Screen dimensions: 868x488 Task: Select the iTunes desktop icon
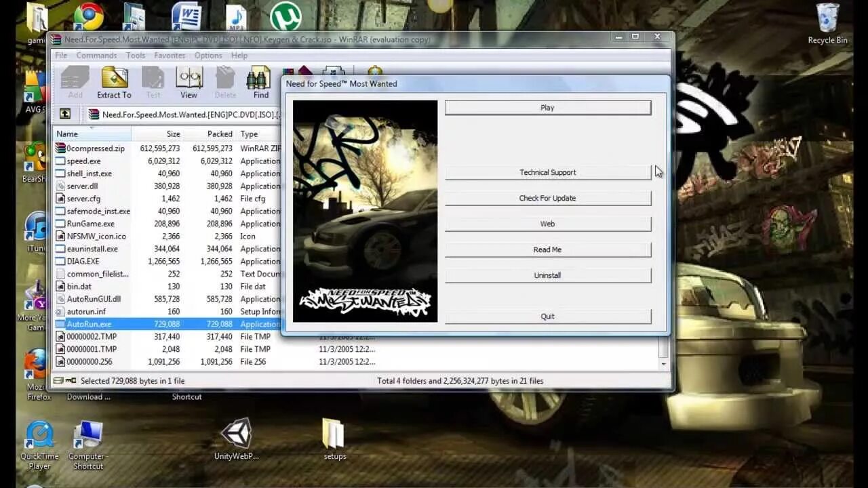pyautogui.click(x=36, y=232)
